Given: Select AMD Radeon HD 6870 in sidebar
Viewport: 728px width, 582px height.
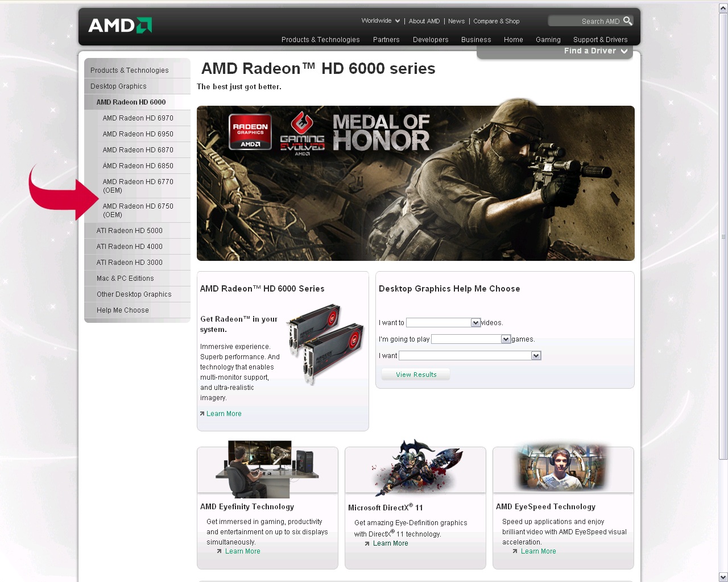Looking at the screenshot, I should 138,150.
